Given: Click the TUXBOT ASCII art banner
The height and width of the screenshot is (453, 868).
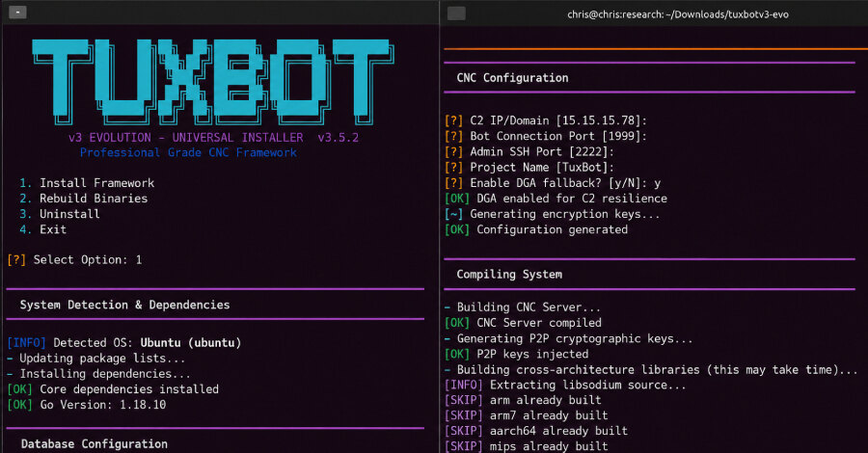Looking at the screenshot, I should [213, 83].
